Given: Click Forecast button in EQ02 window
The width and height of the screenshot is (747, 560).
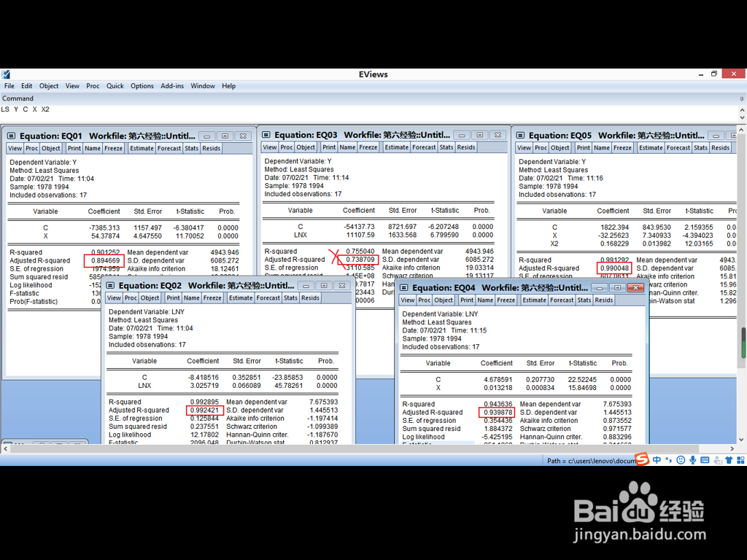Looking at the screenshot, I should (x=268, y=298).
